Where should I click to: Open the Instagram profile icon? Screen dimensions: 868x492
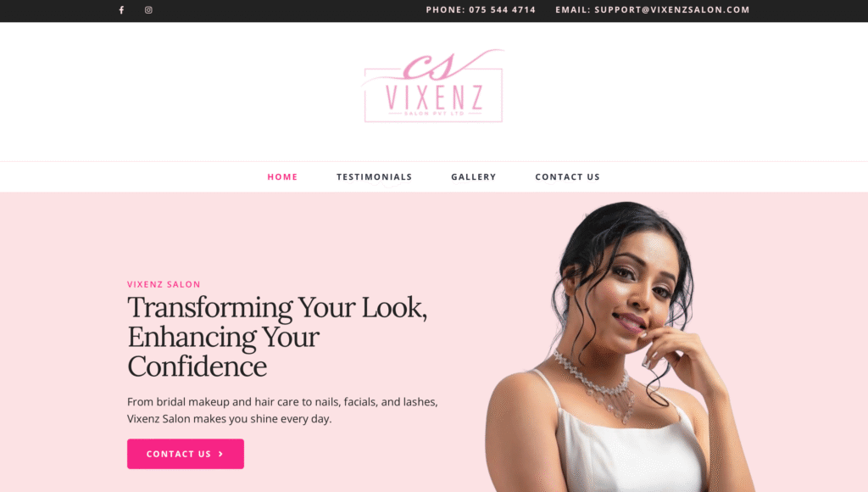(x=148, y=10)
